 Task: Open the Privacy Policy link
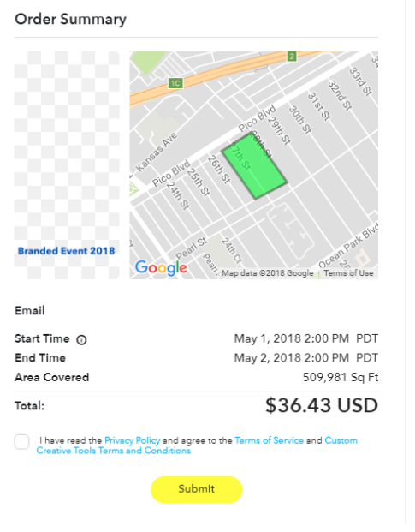click(x=132, y=440)
